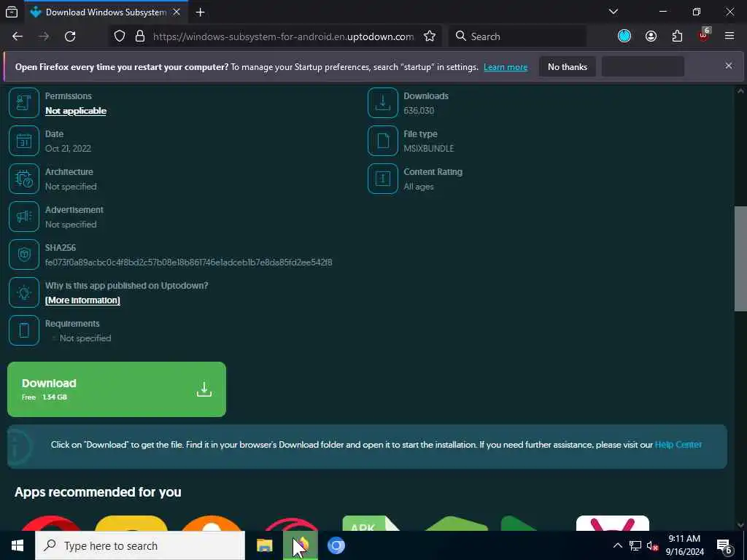Click the Type here to search taskbar box
This screenshot has height=560, width=747.
pyautogui.click(x=140, y=545)
